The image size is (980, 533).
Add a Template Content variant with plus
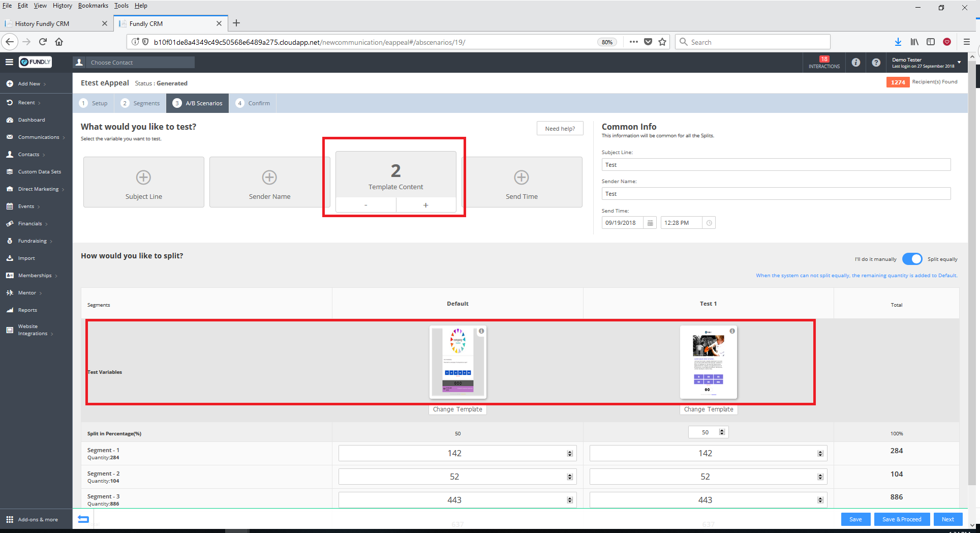click(425, 205)
